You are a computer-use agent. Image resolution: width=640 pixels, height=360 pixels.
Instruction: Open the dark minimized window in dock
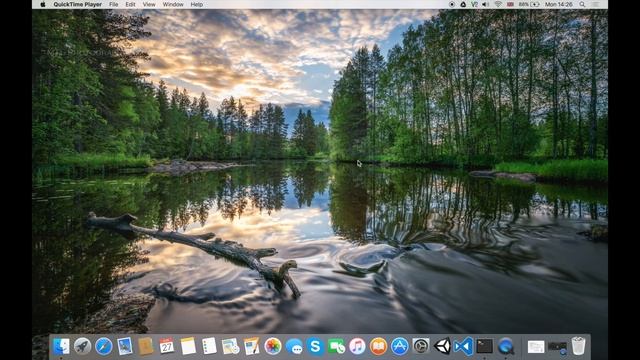click(557, 347)
